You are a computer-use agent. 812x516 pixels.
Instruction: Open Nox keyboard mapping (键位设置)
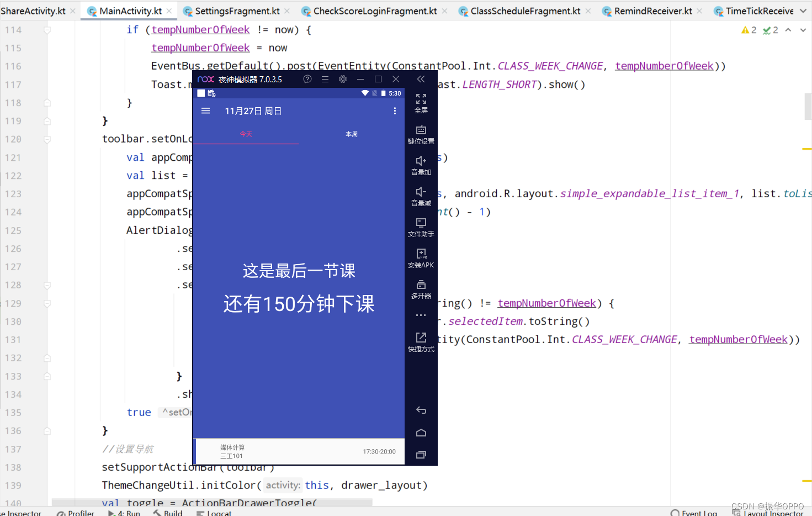click(421, 134)
